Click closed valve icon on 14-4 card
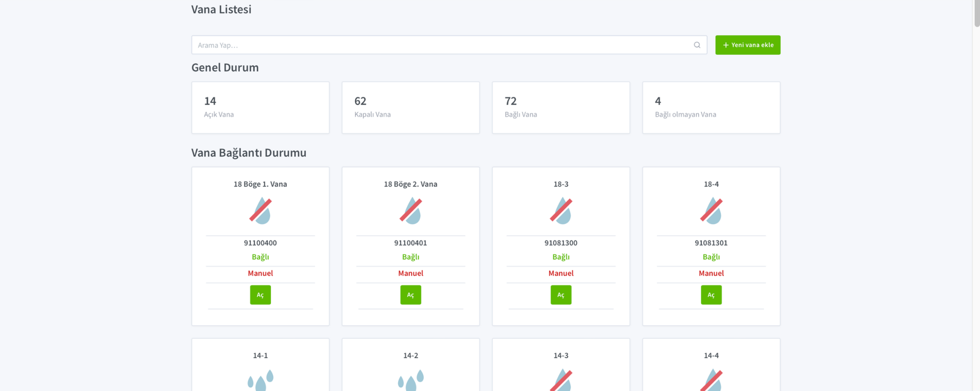The image size is (980, 391). 711,381
